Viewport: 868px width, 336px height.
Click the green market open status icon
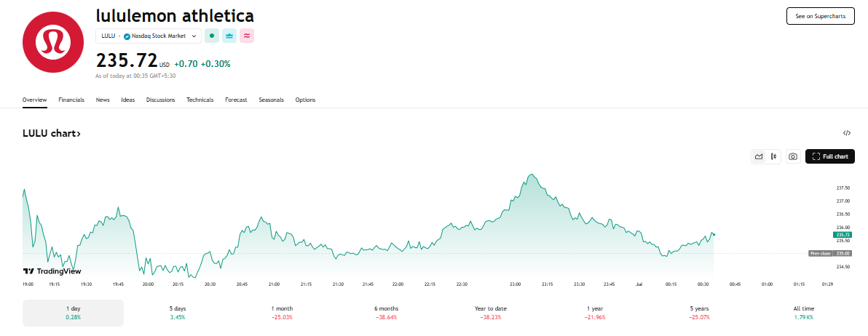tap(211, 36)
